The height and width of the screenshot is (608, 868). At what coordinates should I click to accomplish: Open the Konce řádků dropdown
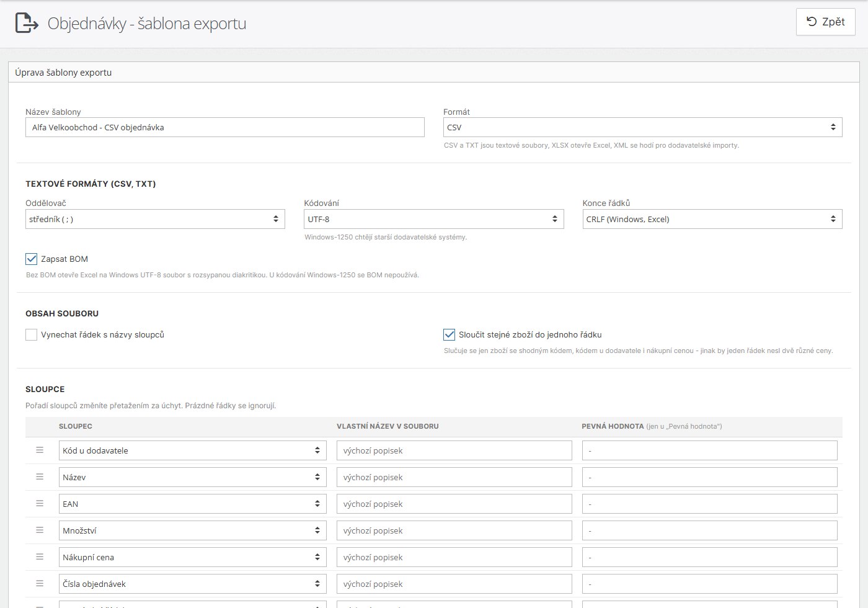[x=712, y=219]
